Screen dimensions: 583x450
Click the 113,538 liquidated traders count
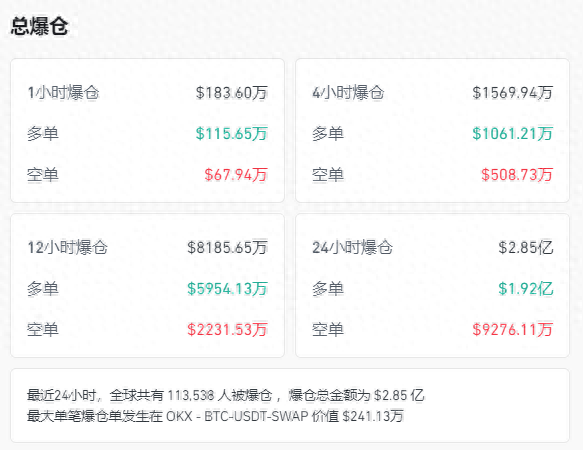coord(190,395)
